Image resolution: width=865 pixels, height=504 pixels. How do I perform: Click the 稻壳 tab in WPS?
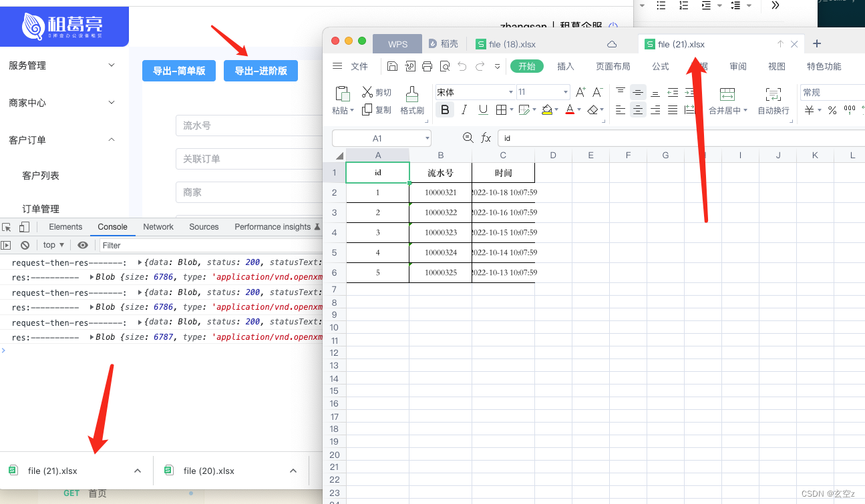coord(444,44)
